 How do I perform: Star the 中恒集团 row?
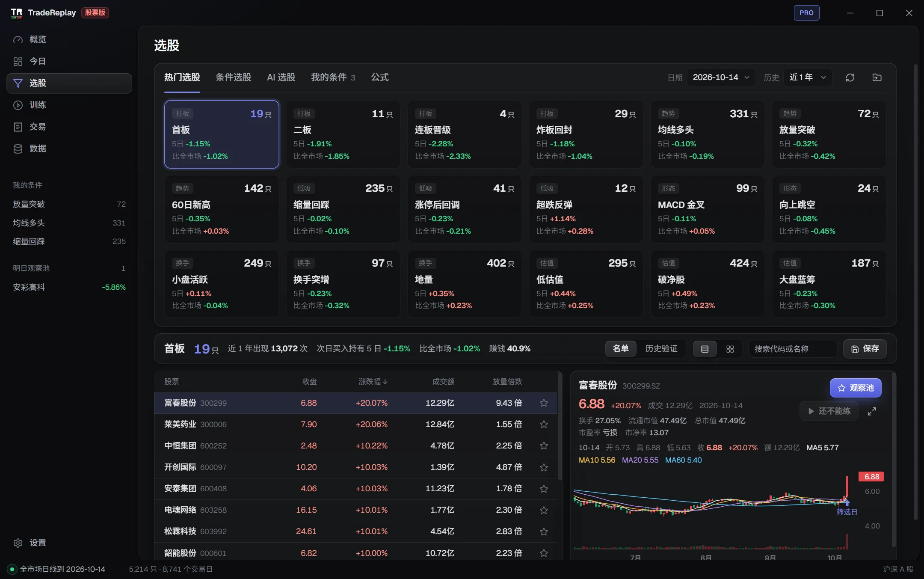point(544,445)
